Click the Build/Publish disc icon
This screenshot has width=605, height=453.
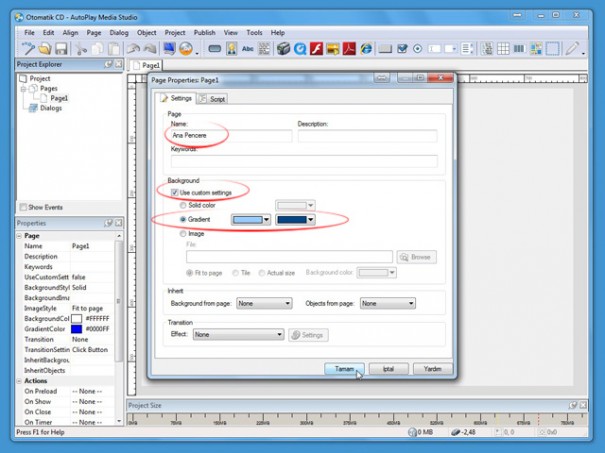tap(186, 49)
